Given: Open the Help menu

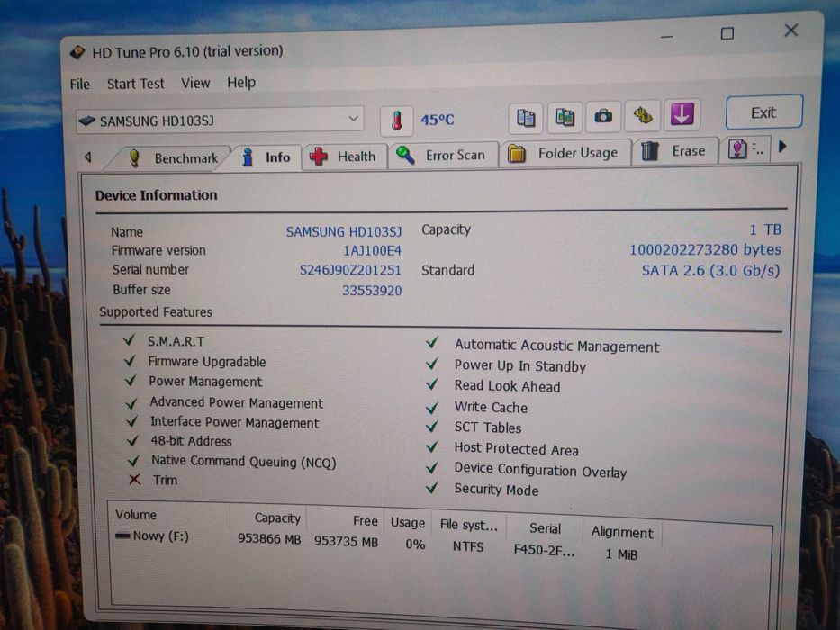Looking at the screenshot, I should coord(241,83).
